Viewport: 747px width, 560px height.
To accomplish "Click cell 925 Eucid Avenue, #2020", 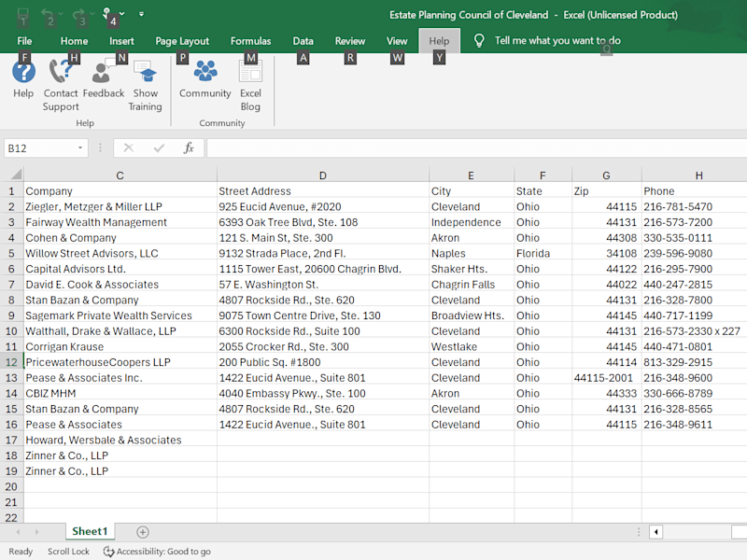I will coord(322,206).
